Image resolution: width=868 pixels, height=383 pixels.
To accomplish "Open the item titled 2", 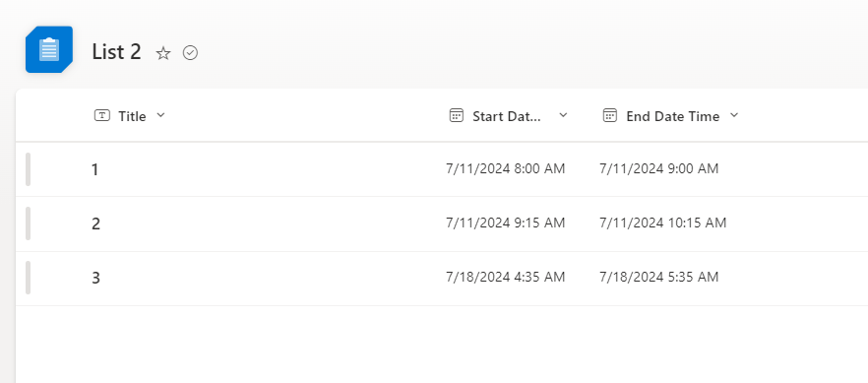I will 95,224.
